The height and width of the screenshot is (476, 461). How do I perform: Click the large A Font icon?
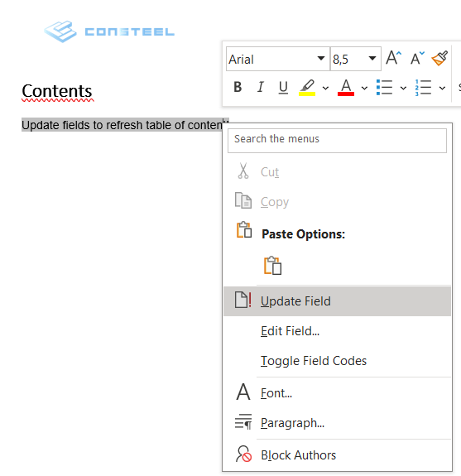[x=243, y=392]
